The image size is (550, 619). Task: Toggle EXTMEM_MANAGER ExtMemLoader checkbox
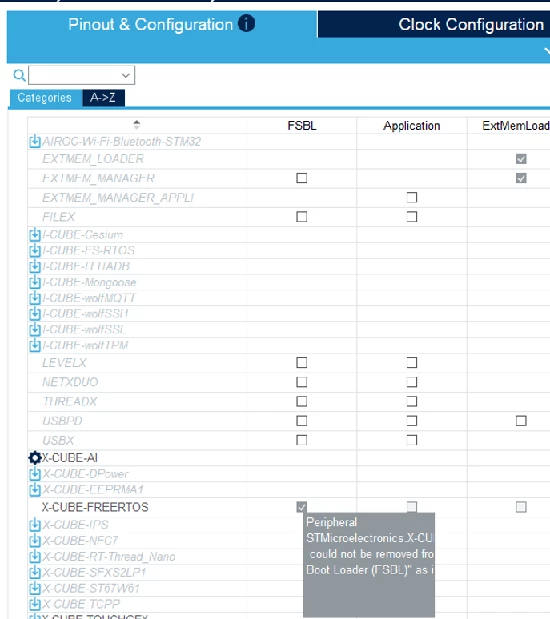[x=521, y=178]
